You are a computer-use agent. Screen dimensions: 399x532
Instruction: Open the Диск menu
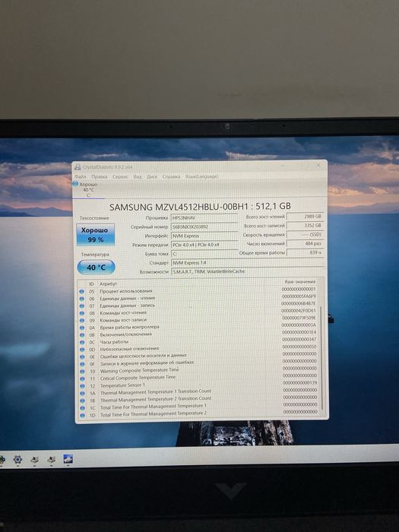(x=152, y=177)
